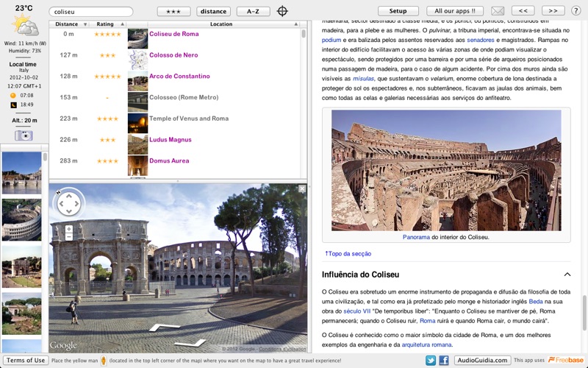Click the Google logo in Street View
Viewport: 588px width, 368px height.
point(63,345)
